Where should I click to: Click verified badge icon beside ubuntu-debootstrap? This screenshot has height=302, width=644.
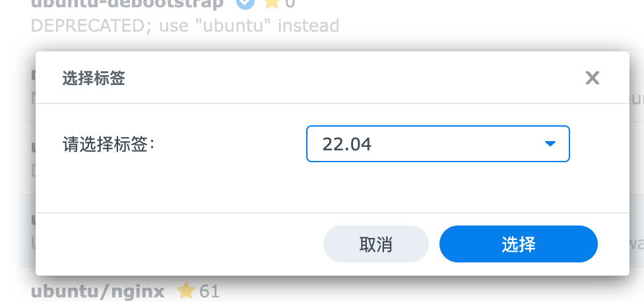pos(245,3)
